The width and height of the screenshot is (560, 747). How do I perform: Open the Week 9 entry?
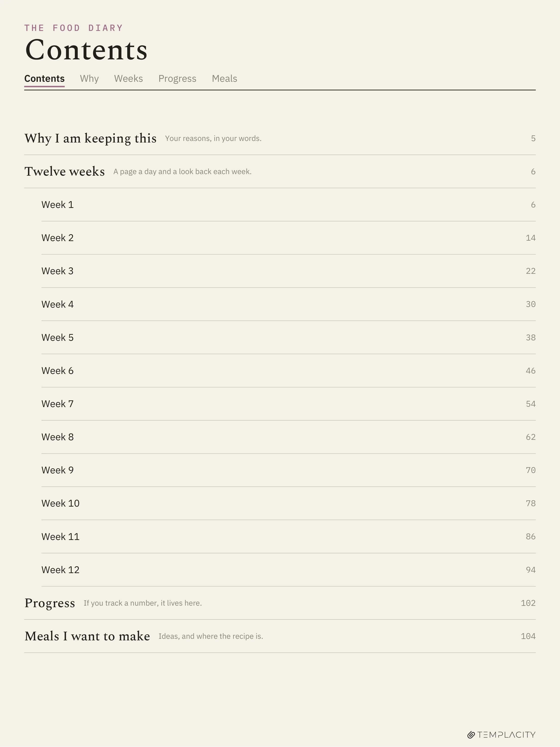click(x=288, y=470)
